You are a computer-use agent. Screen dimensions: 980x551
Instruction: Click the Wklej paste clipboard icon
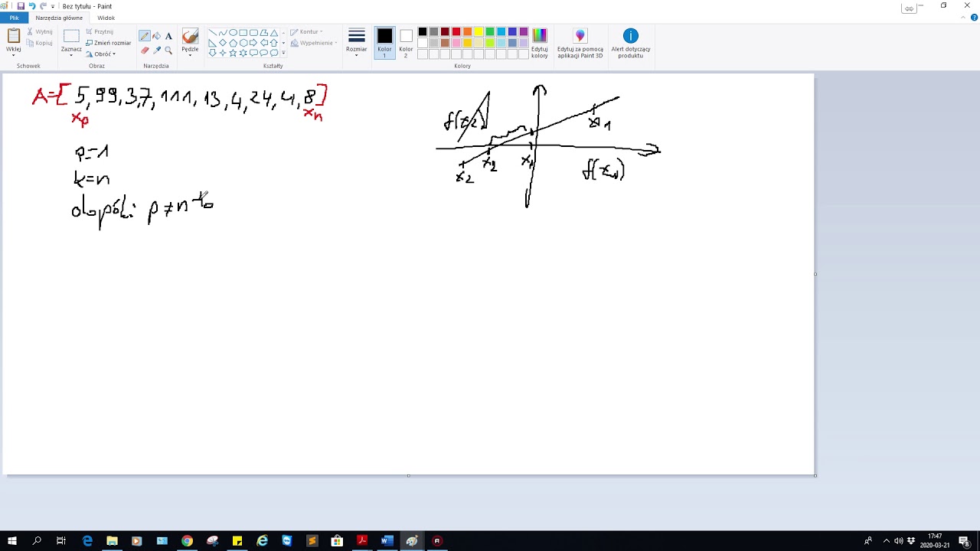point(14,36)
